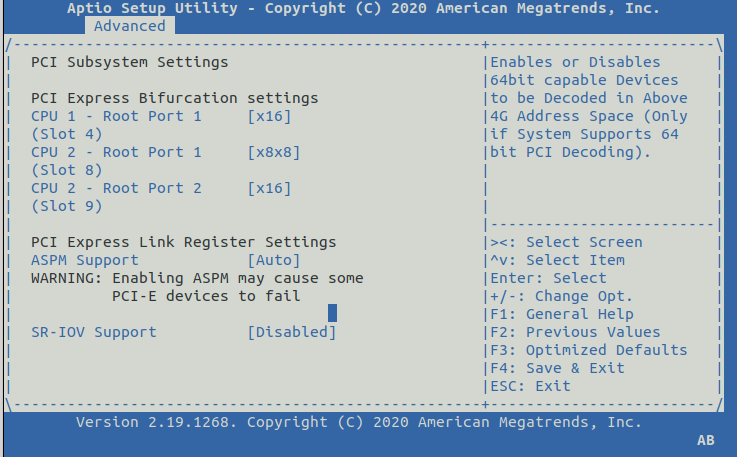Open the x16 value for CPU 2 Root Port 2

click(269, 188)
